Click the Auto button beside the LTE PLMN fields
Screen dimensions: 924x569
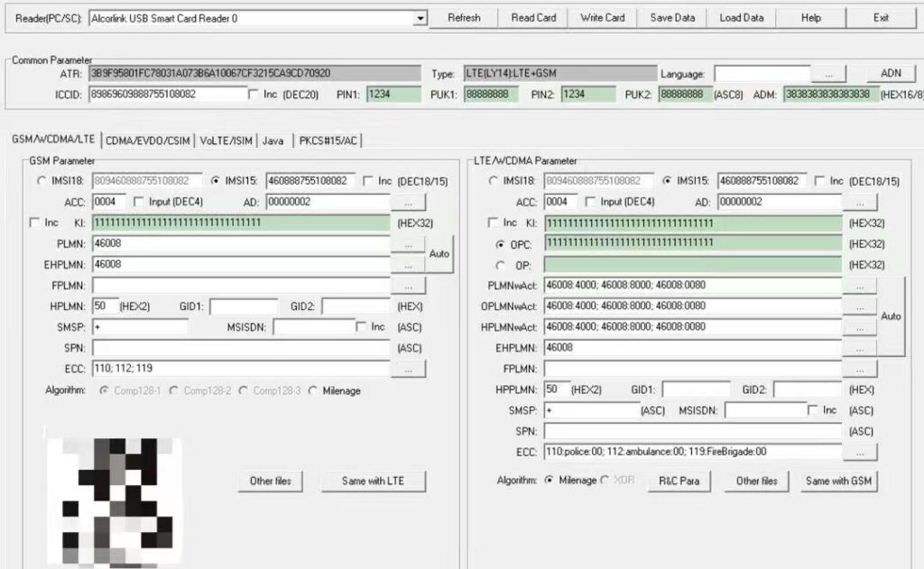pos(892,316)
